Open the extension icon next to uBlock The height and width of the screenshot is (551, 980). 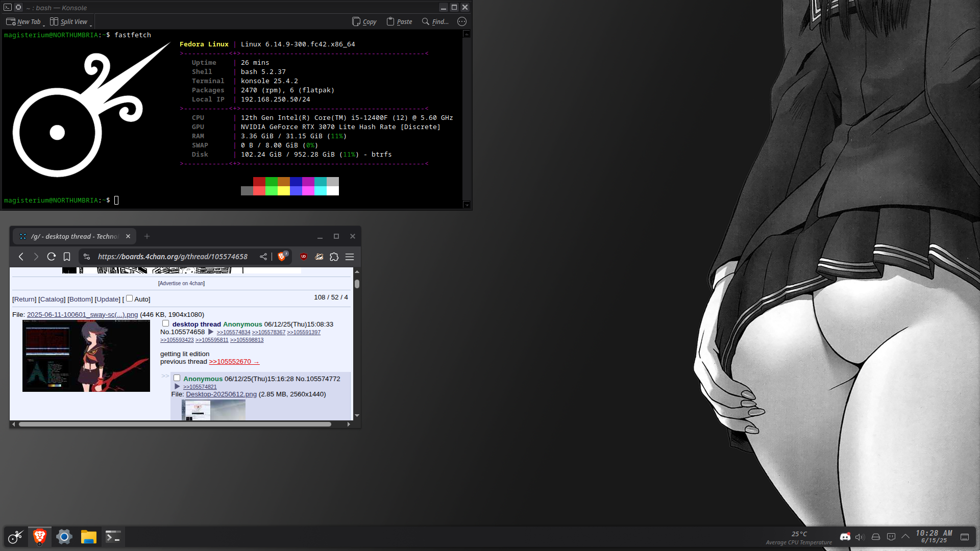pos(319,257)
